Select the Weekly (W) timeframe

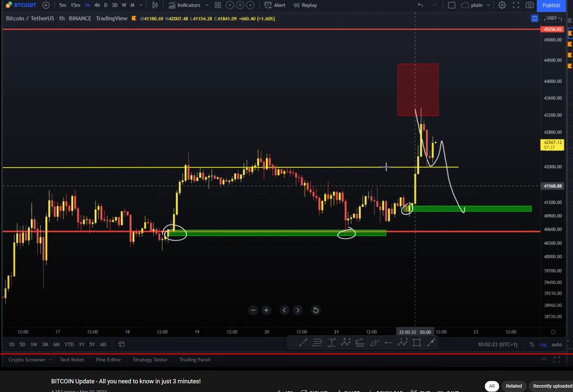(x=124, y=5)
